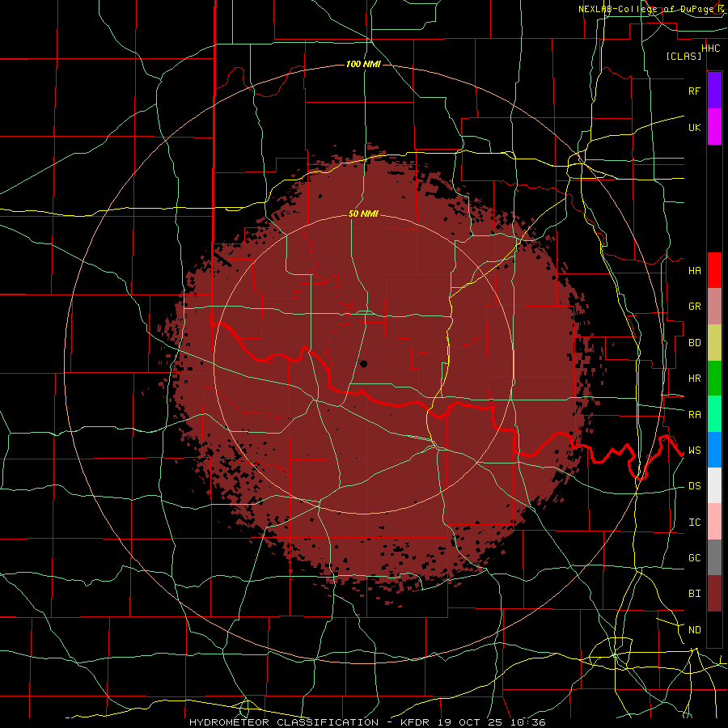Click the WS blue legend swatch
Screen dimensions: 728x728
click(714, 450)
